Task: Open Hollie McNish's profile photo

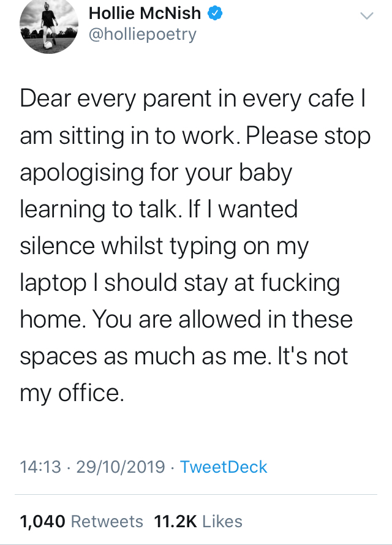Action: coord(47,25)
